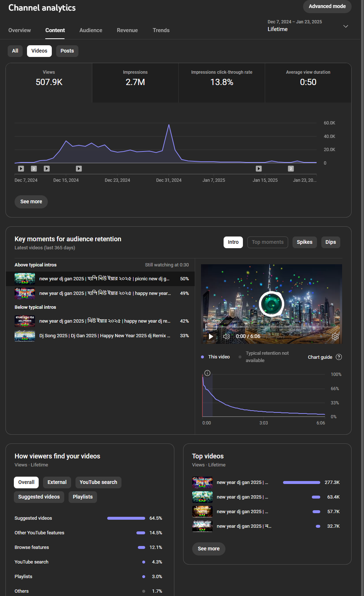364x596 pixels.
Task: Select the Views metric card
Action: (49, 83)
